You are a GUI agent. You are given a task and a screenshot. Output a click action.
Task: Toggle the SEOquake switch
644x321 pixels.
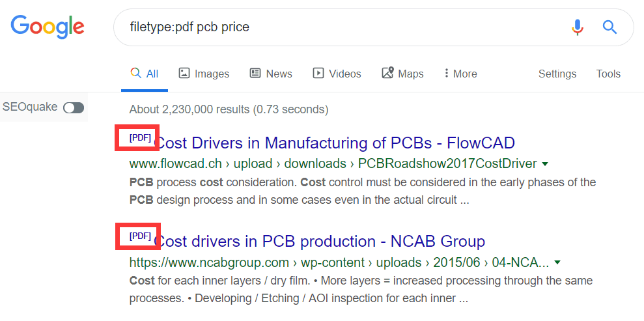click(74, 107)
